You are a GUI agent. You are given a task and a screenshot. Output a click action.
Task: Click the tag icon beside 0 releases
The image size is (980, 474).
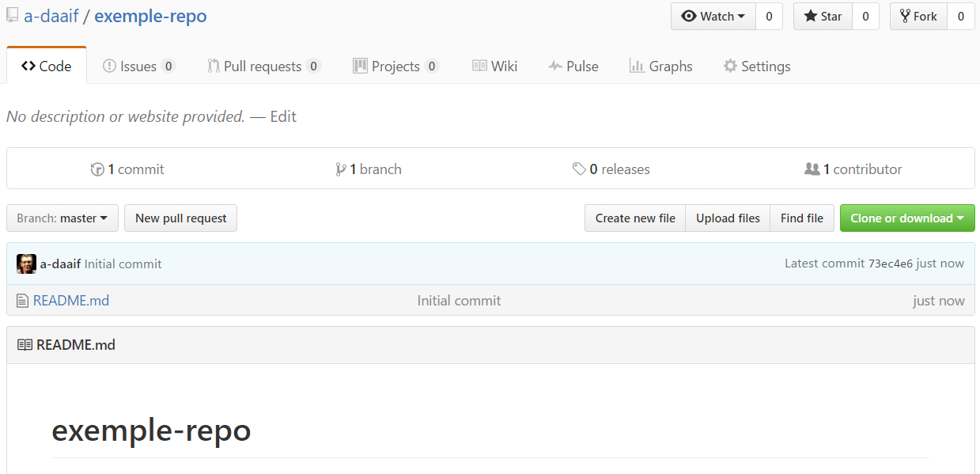pyautogui.click(x=579, y=169)
